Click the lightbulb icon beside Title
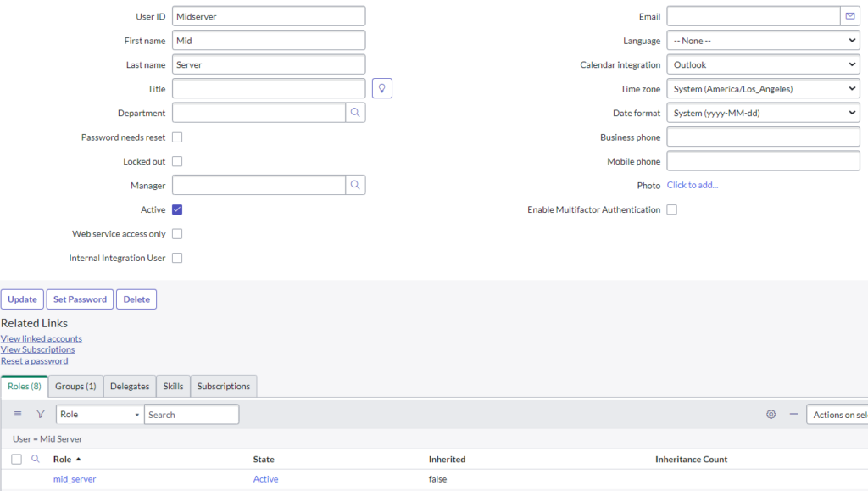Screen dimensions: 868x491 click(x=381, y=87)
